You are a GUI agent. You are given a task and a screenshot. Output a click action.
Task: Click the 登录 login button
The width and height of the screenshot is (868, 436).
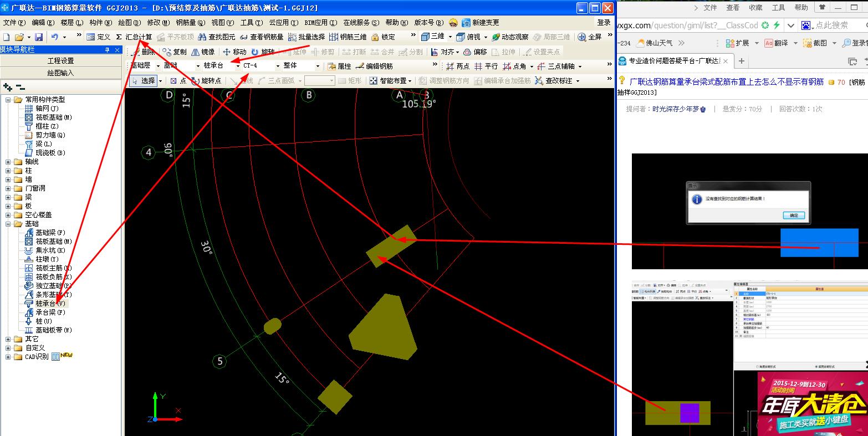[x=604, y=23]
